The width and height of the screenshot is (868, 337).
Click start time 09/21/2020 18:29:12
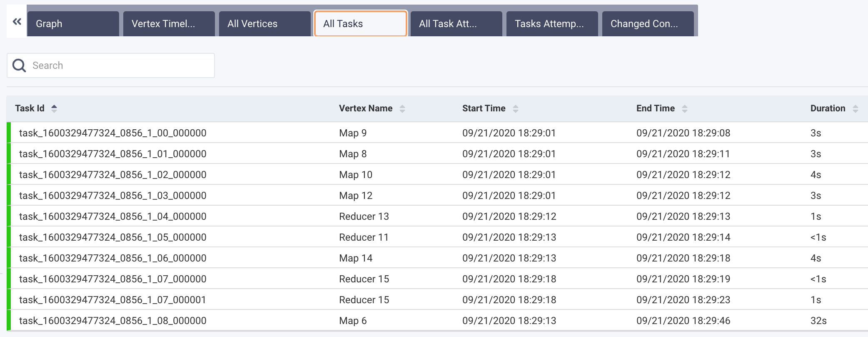[x=509, y=216]
